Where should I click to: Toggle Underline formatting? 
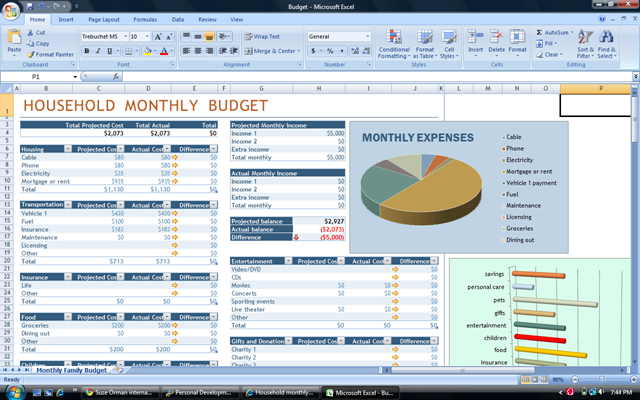pos(109,51)
